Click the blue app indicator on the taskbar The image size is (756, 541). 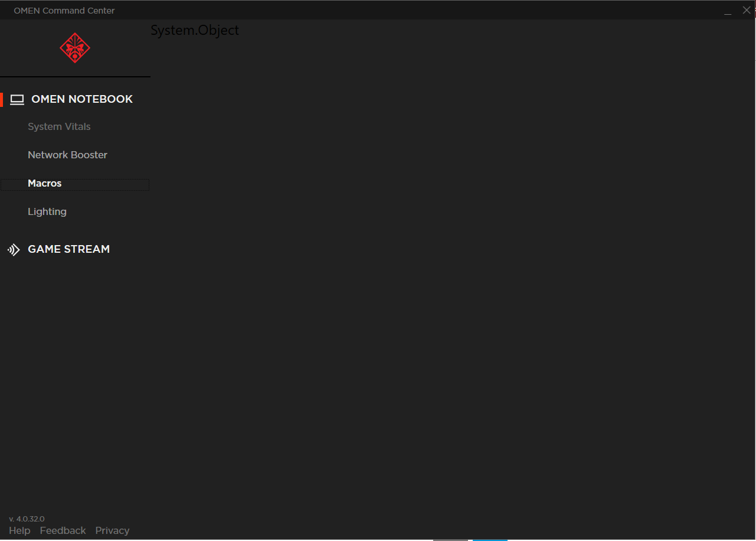490,539
